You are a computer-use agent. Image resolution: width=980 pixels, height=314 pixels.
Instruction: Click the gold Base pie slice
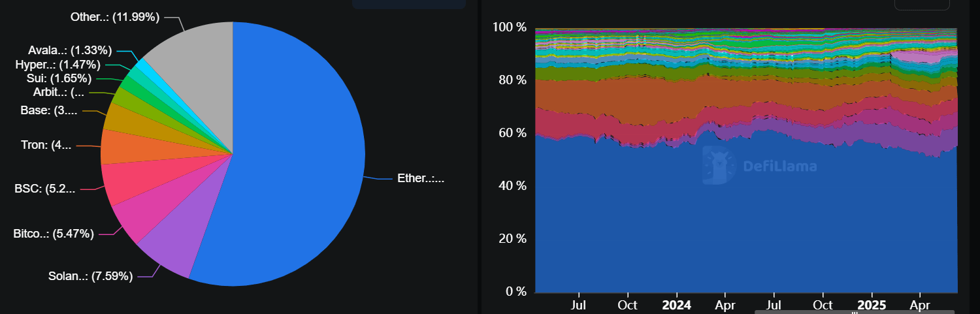tap(120, 119)
